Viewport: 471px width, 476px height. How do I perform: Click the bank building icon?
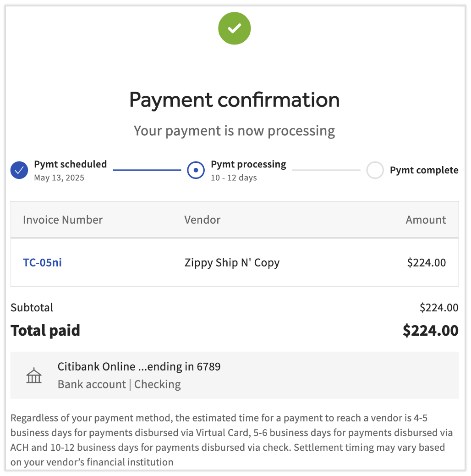pos(34,376)
